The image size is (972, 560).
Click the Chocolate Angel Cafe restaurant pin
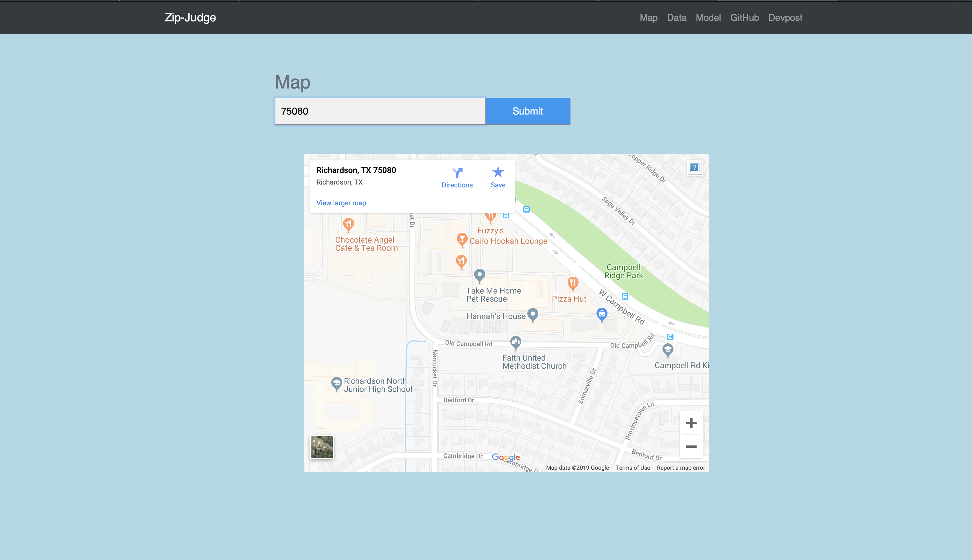[x=349, y=224]
